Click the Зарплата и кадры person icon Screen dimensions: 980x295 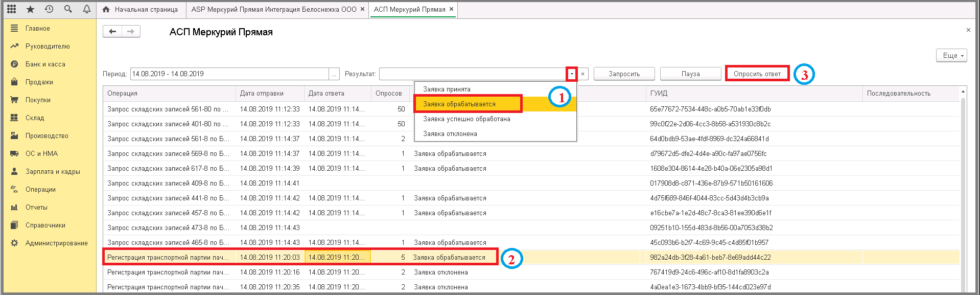pyautogui.click(x=14, y=171)
